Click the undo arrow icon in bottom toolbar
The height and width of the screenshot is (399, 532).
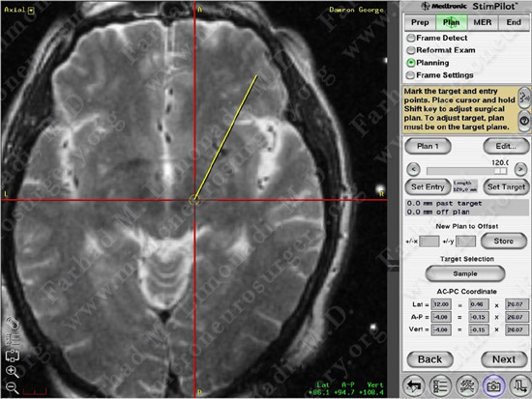[414, 385]
